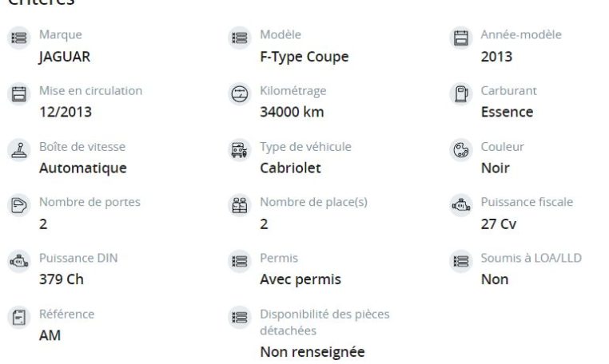
Task: Click the engine icon next to Puissance DIN
Action: [19, 261]
